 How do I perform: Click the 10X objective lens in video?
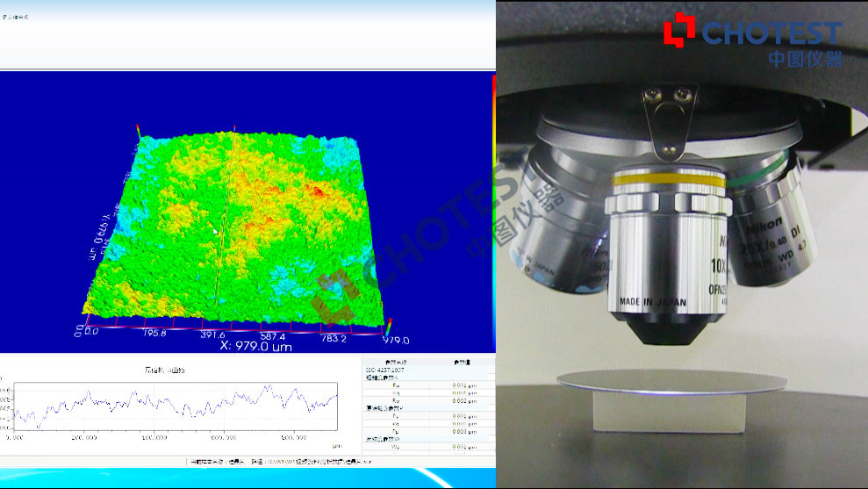coord(667,255)
